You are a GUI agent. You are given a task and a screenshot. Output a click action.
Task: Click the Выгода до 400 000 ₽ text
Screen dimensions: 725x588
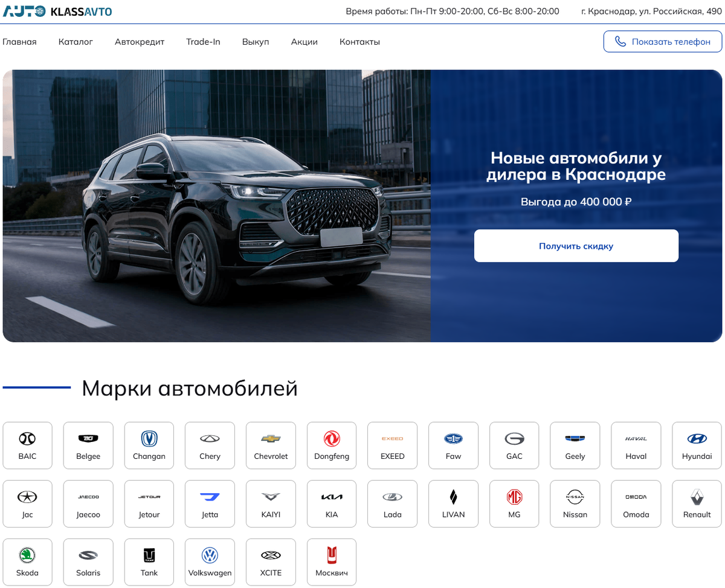[576, 202]
